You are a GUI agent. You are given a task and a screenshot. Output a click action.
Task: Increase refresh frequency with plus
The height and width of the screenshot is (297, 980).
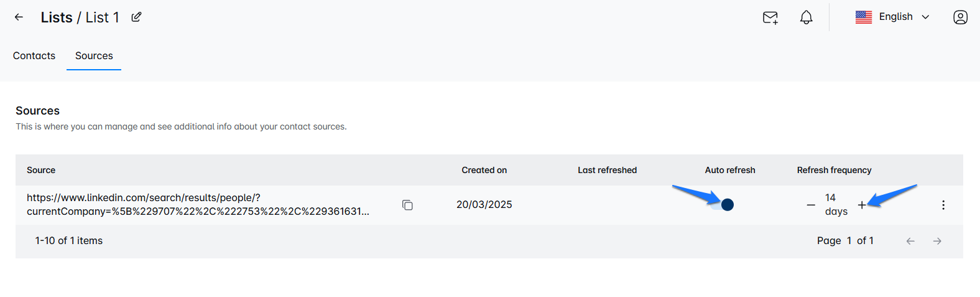[862, 205]
